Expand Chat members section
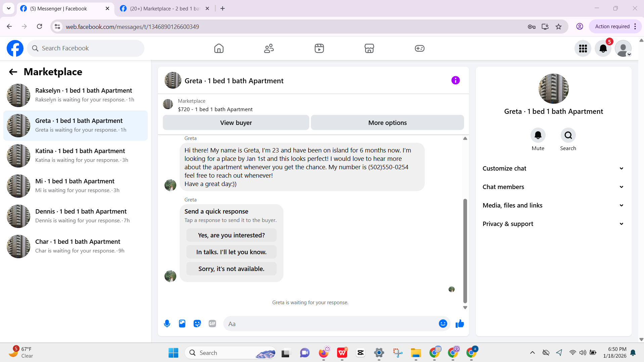This screenshot has height=362, width=644. [553, 187]
